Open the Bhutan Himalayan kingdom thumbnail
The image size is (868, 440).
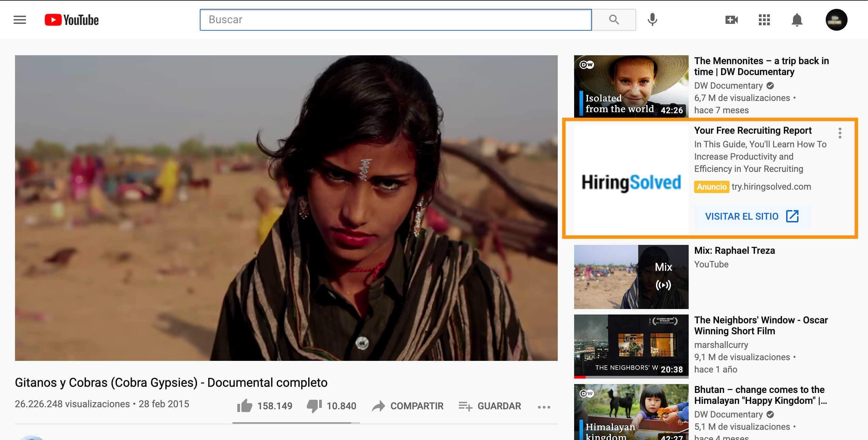tap(631, 412)
